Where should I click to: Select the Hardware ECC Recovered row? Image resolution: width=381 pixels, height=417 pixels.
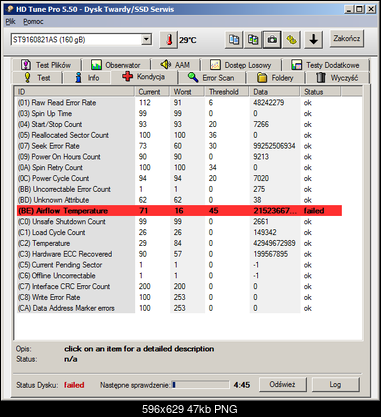179,254
